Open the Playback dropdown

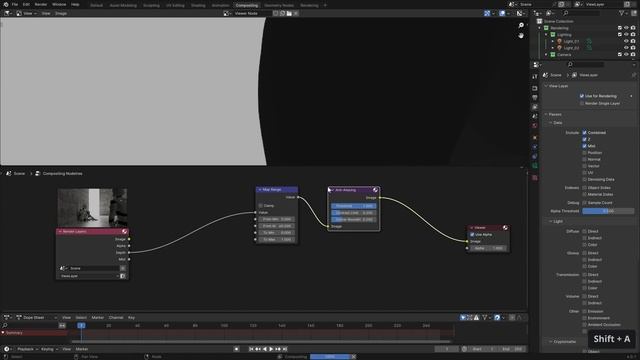point(27,349)
